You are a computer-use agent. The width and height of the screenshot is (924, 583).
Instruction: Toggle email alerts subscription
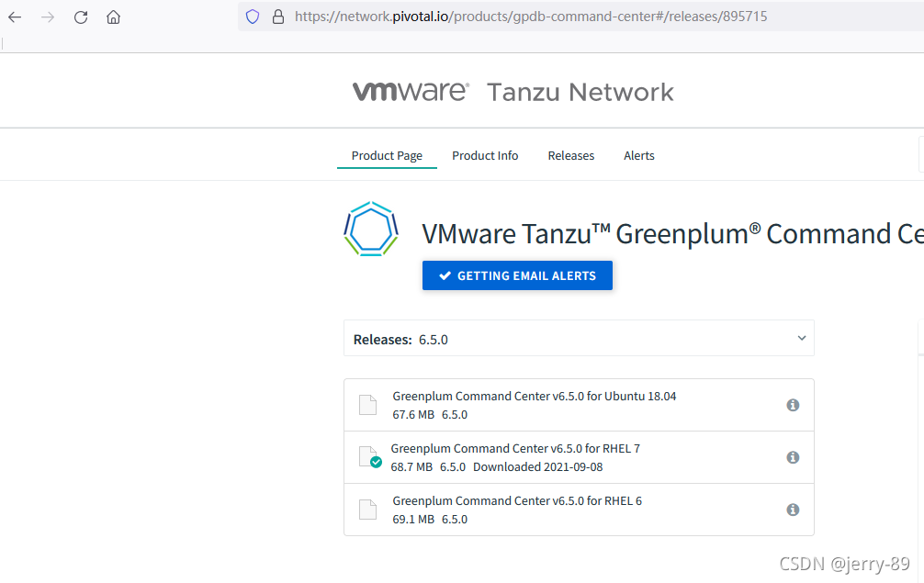(516, 275)
